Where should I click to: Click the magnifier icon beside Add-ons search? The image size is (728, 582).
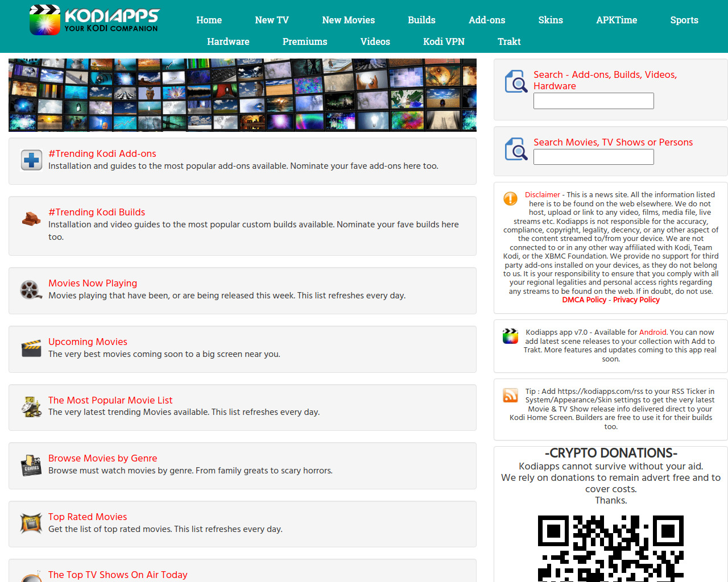coord(516,82)
